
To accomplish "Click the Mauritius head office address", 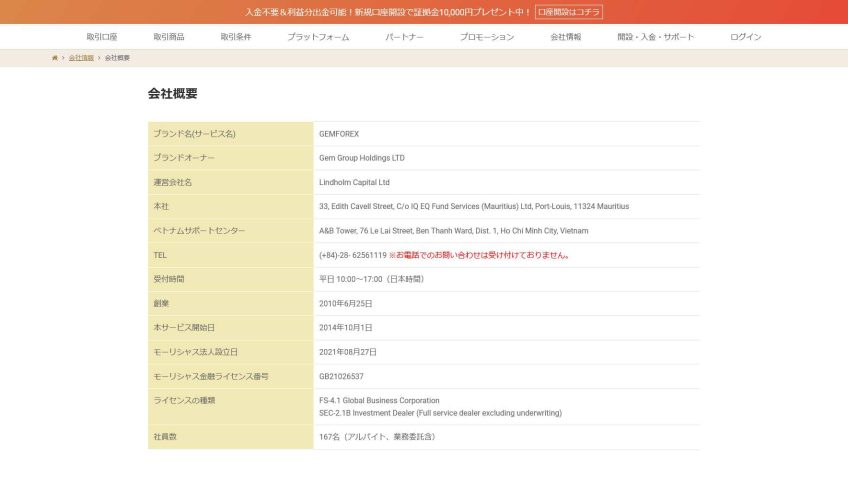I will tap(474, 206).
